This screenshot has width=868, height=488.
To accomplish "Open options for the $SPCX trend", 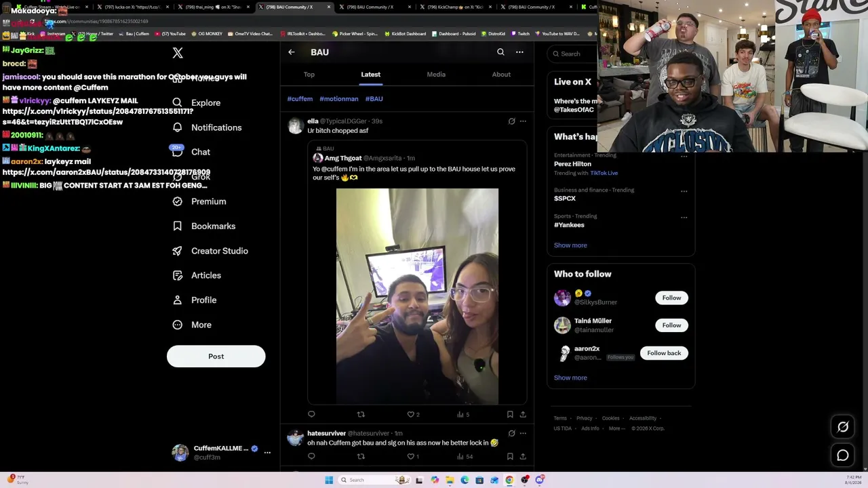I will pos(684,191).
